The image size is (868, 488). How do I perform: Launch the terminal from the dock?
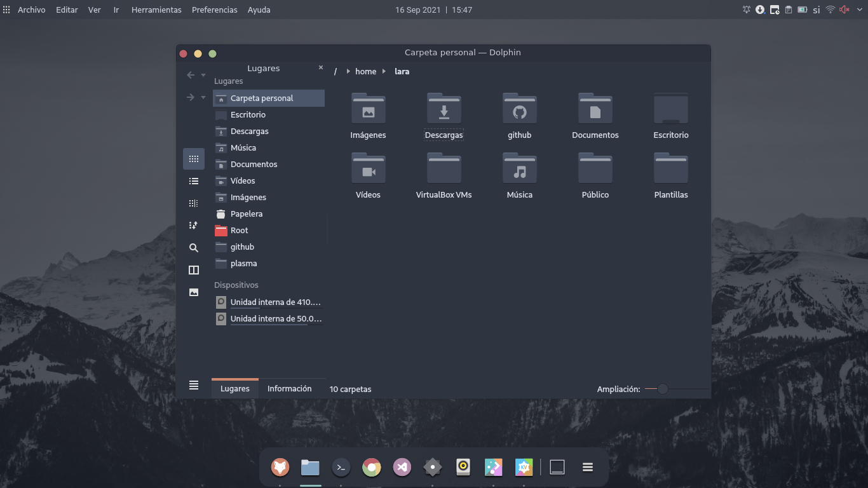point(341,468)
